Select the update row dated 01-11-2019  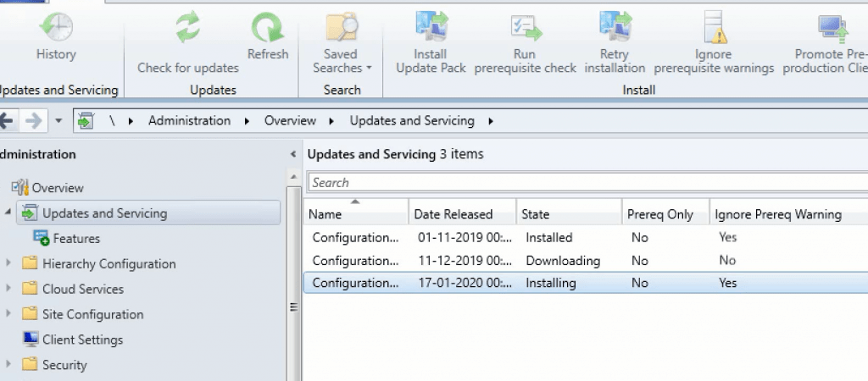[x=586, y=237]
